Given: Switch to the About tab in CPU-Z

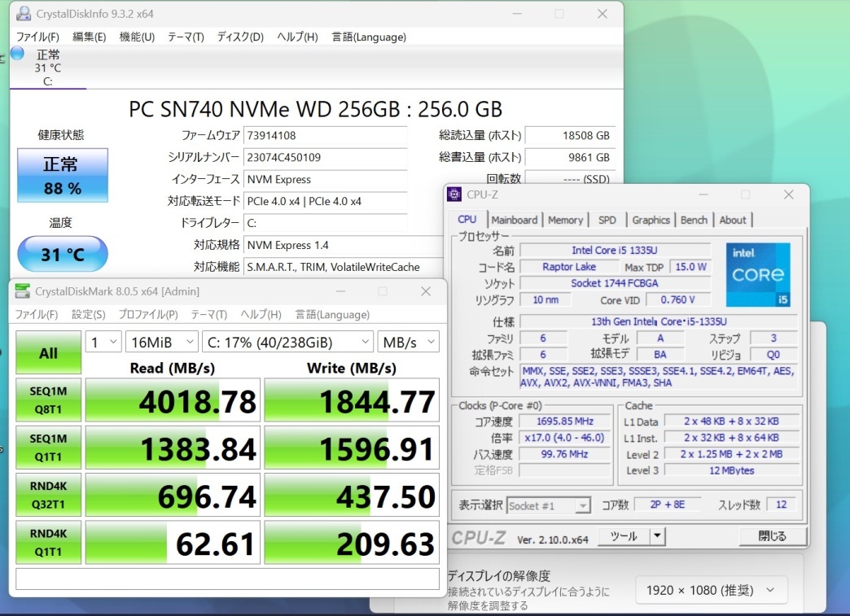Looking at the screenshot, I should tap(733, 220).
